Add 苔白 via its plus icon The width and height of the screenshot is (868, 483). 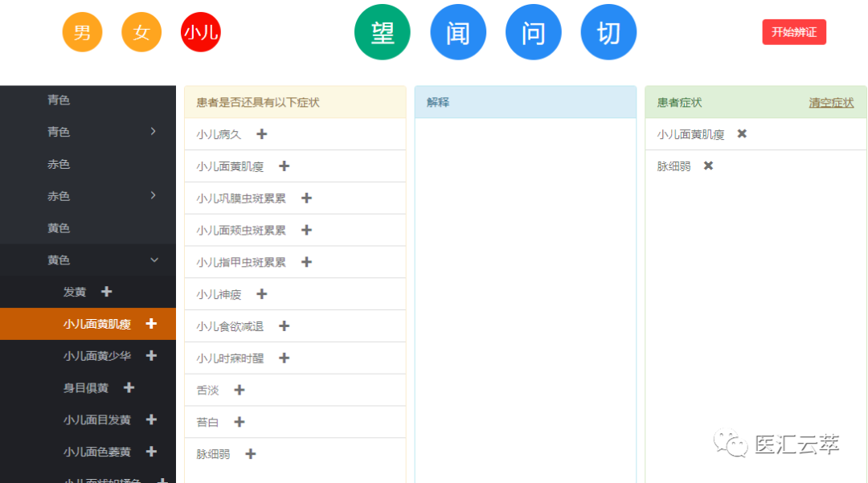(239, 422)
